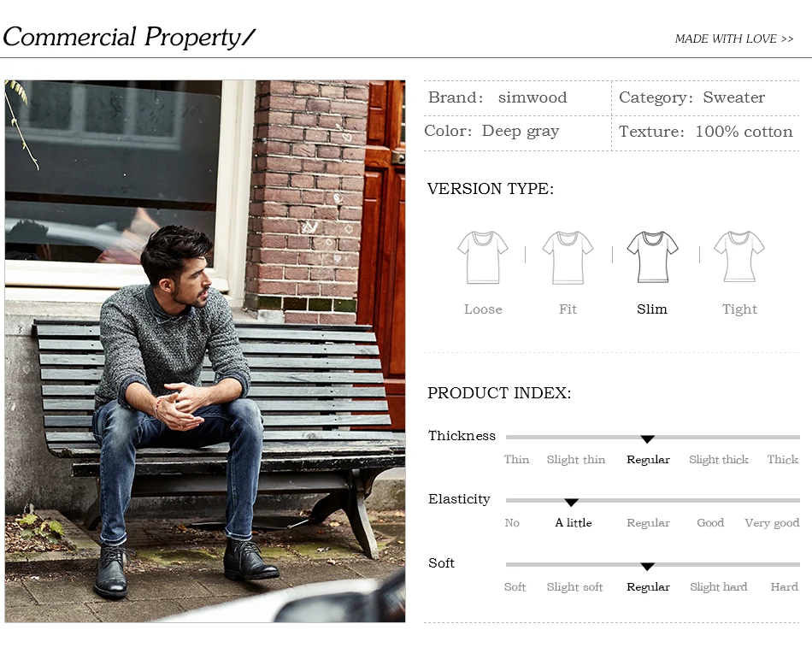This screenshot has width=812, height=665.
Task: Click the Slim label under version type
Action: 652,309
